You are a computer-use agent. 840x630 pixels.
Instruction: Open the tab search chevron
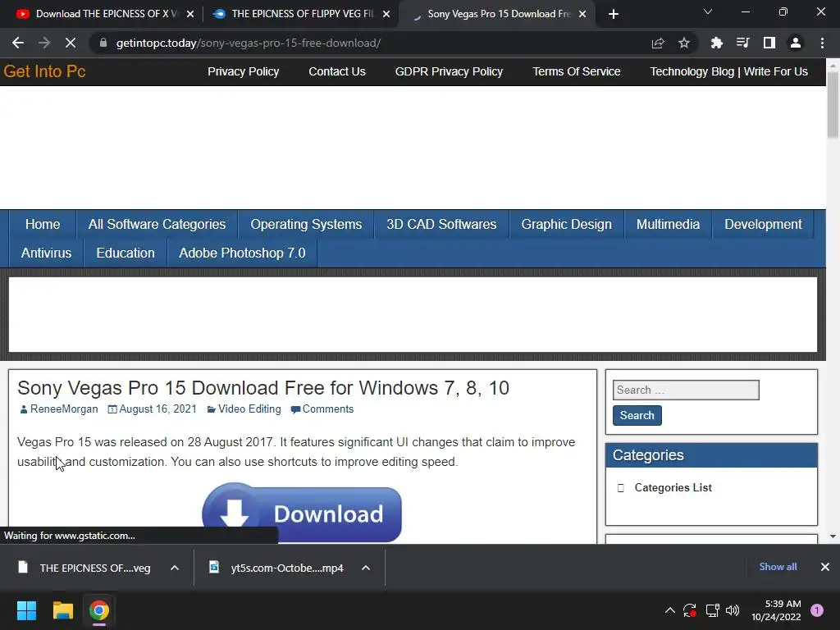pos(708,11)
